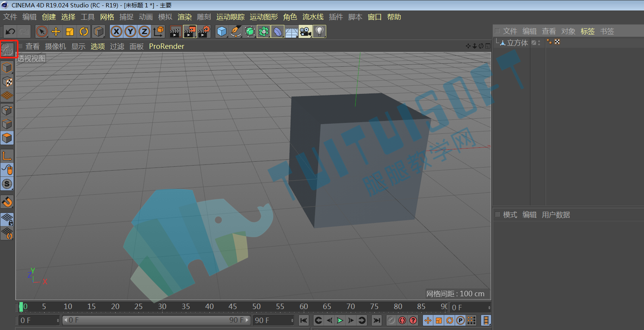This screenshot has height=330, width=644.
Task: Open the 运动图形 menu
Action: [x=264, y=17]
